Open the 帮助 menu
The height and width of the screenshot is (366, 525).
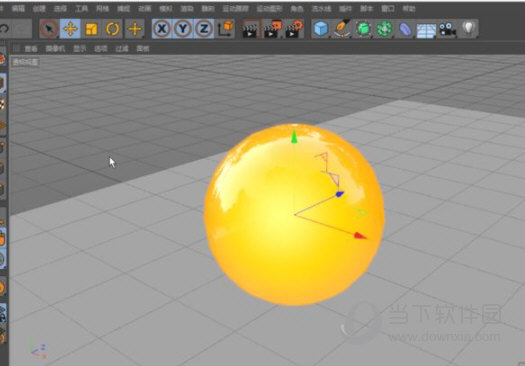pos(409,9)
